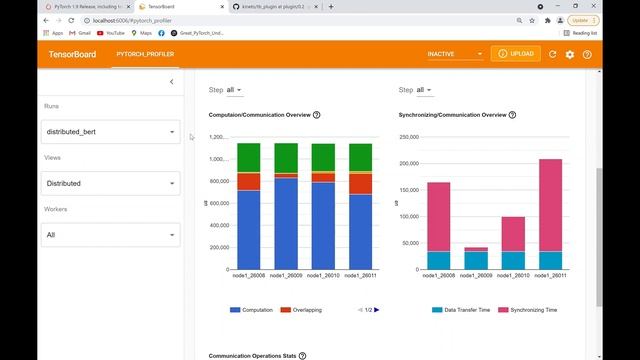Viewport: 640px width, 360px height.
Task: Click the green bar segment for node1_26009
Action: [286, 158]
